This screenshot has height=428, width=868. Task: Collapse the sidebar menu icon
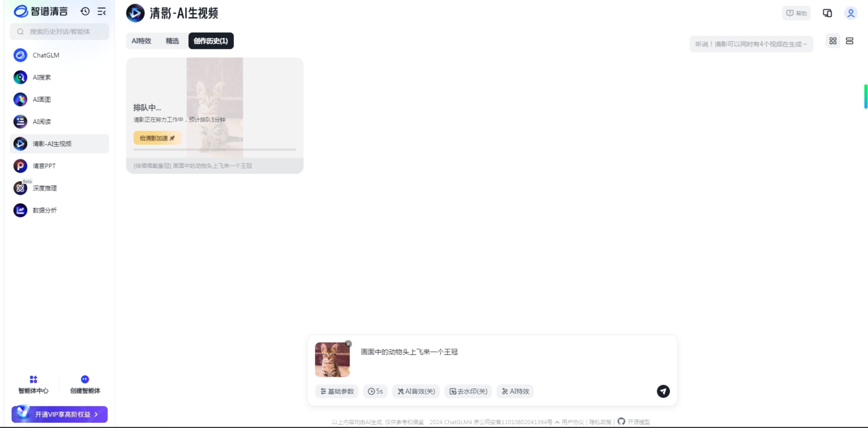pyautogui.click(x=101, y=11)
